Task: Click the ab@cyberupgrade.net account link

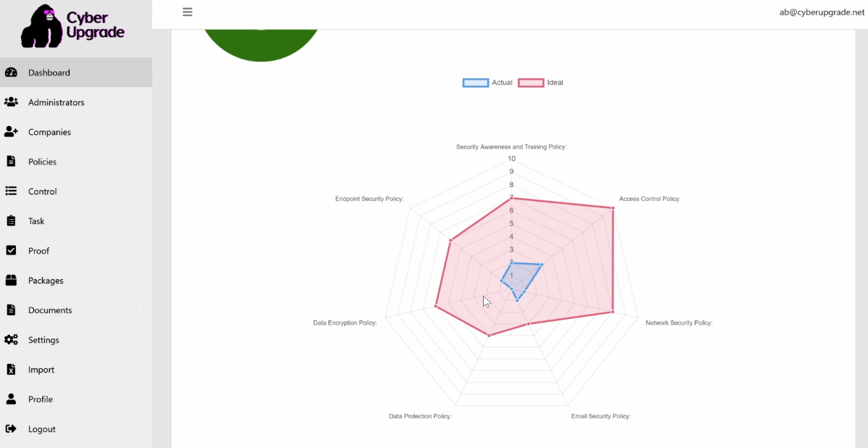Action: tap(822, 12)
